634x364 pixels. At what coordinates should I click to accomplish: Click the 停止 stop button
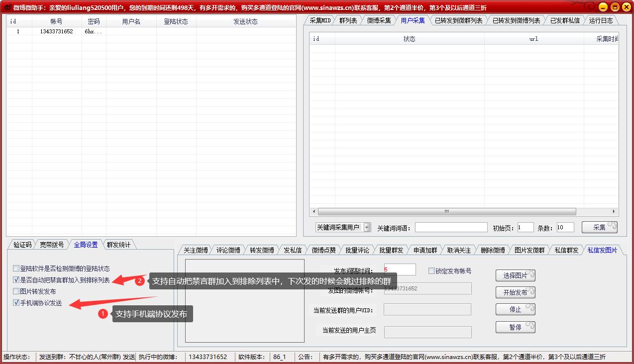click(x=516, y=309)
